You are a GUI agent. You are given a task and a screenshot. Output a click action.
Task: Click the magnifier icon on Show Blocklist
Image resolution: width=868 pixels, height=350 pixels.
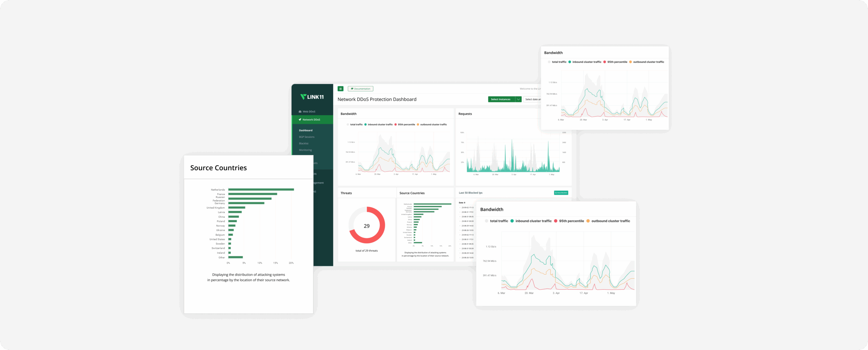point(556,193)
